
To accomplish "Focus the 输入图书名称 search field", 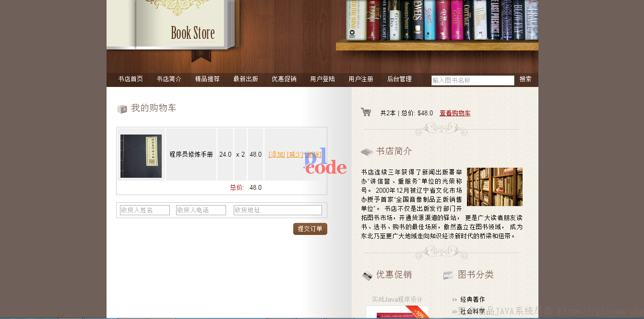I will pyautogui.click(x=473, y=80).
